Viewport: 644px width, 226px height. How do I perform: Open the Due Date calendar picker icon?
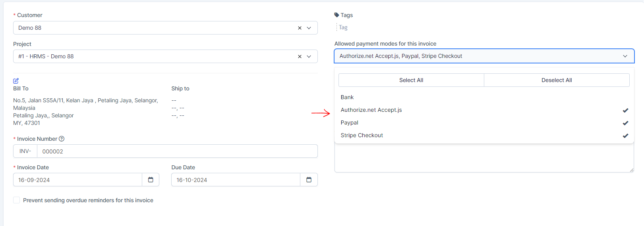pos(309,180)
